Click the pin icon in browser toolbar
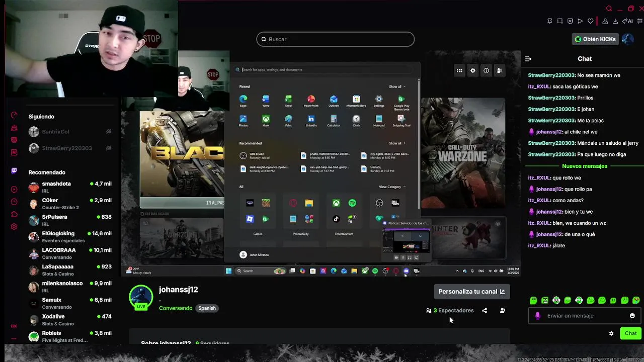This screenshot has width=644, height=362. (549, 21)
